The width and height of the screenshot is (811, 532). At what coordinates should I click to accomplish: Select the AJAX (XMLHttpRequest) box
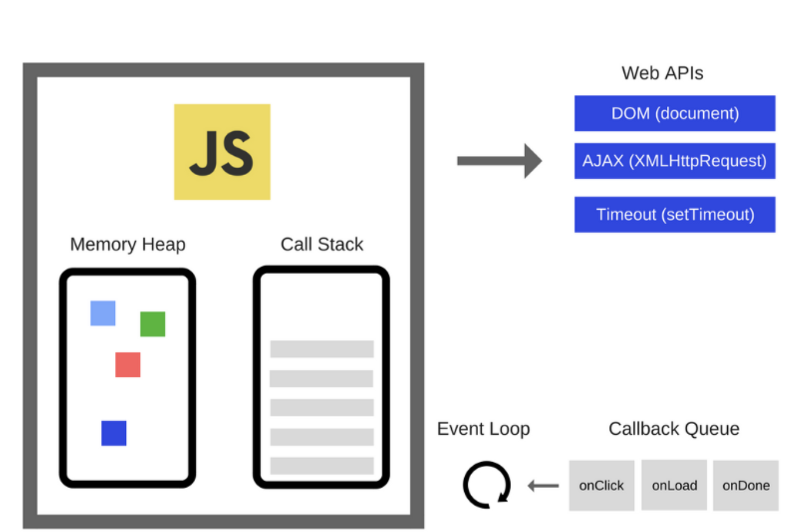click(674, 161)
